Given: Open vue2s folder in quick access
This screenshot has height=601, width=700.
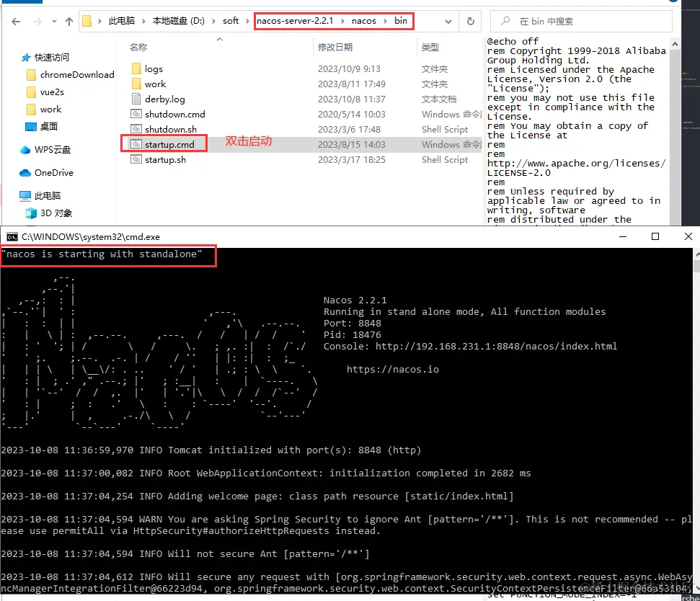Looking at the screenshot, I should click(x=52, y=92).
